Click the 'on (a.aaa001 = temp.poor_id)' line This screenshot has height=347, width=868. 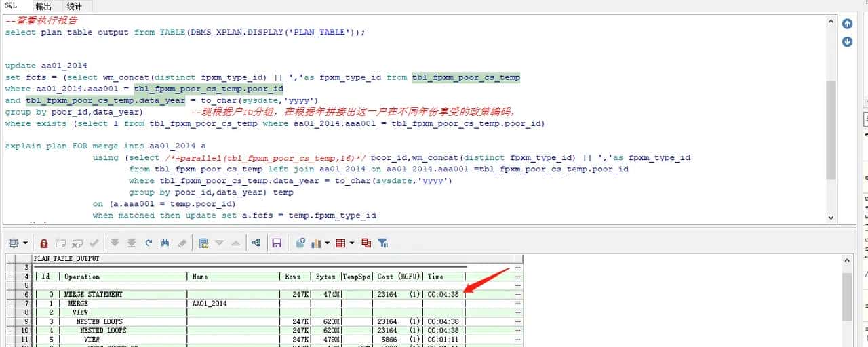(x=164, y=204)
